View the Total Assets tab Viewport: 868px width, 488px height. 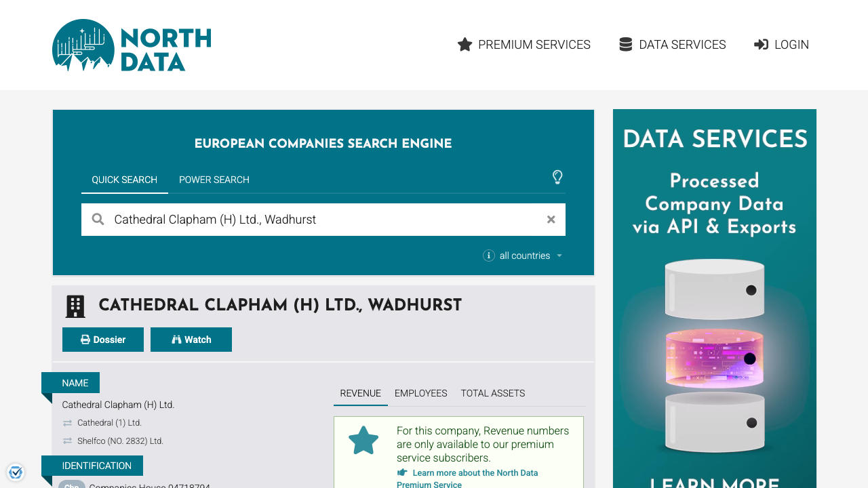492,393
